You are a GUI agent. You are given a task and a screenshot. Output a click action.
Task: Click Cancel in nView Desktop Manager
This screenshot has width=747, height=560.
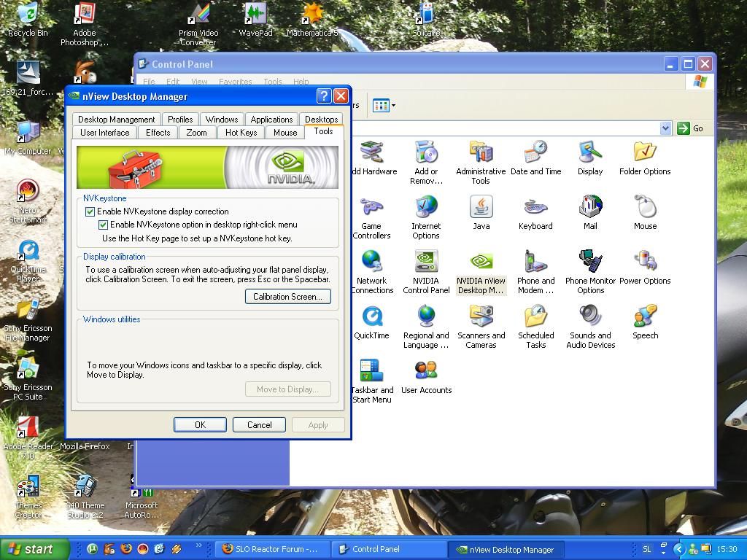[259, 425]
